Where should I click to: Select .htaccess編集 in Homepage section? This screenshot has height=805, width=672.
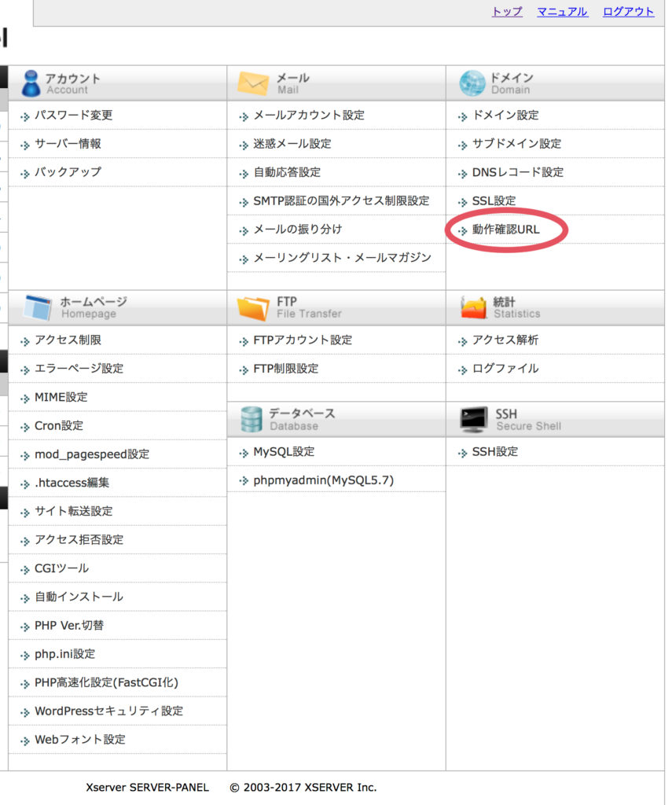72,483
